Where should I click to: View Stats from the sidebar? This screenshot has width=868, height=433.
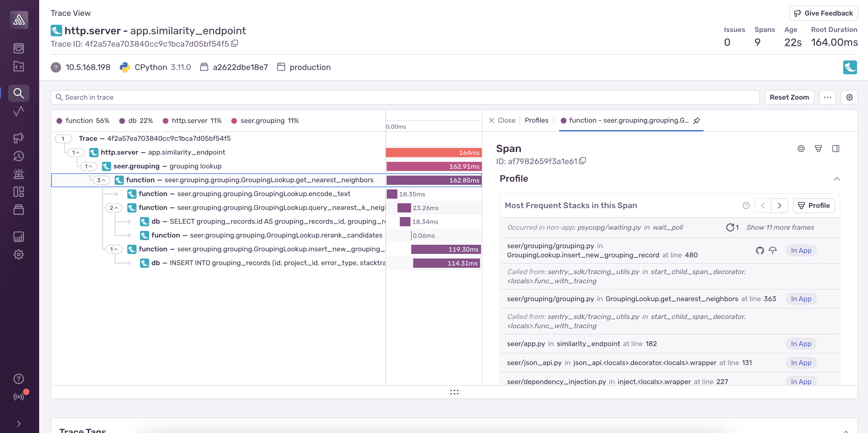click(x=18, y=237)
